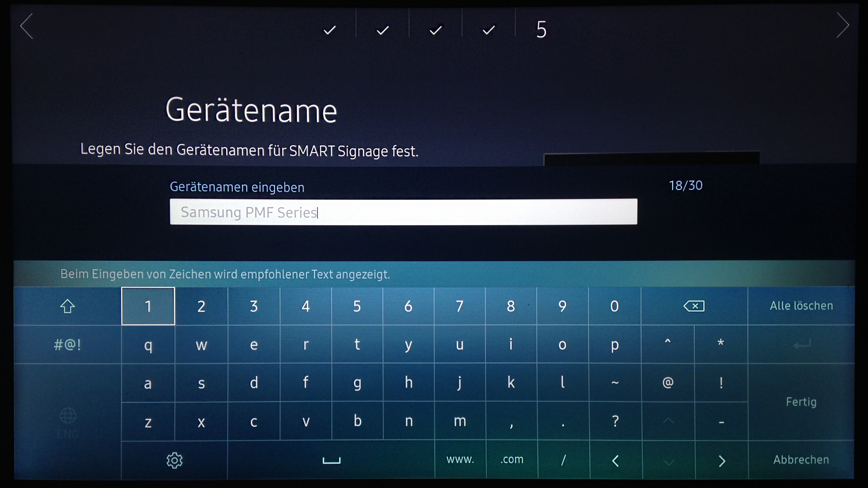The width and height of the screenshot is (868, 488).
Task: Insert the www. shortcut key
Action: tap(460, 460)
